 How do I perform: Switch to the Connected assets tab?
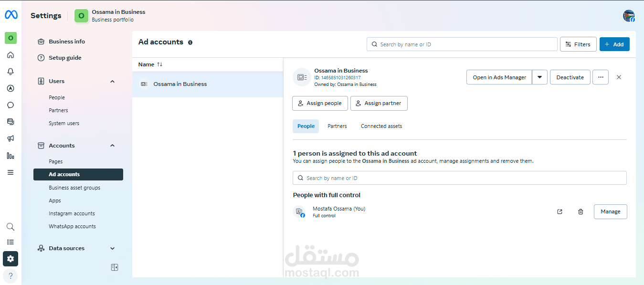(x=381, y=126)
